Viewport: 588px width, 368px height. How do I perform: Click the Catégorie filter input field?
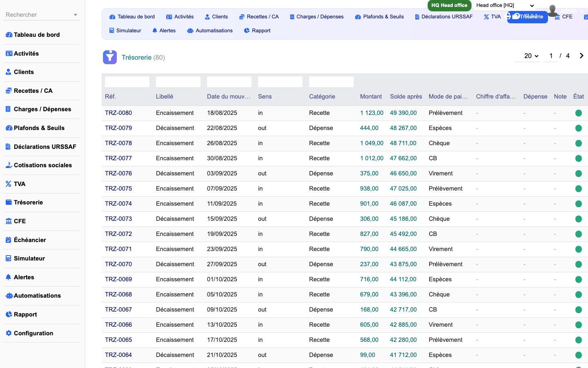331,82
